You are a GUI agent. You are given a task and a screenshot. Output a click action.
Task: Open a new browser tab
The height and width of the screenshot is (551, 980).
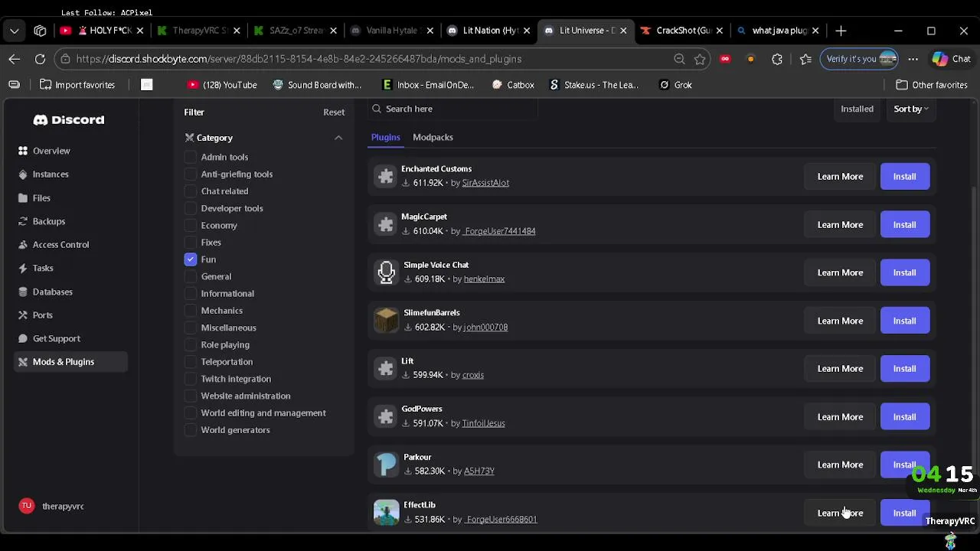pos(841,31)
